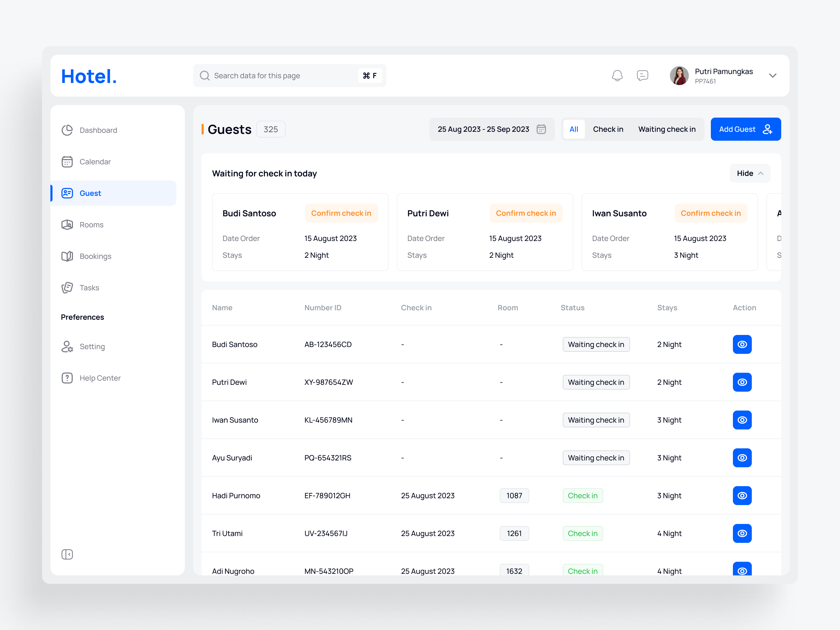Screen dimensions: 840x630
Task: Confirm check in for Iwan Susanto
Action: click(x=711, y=213)
